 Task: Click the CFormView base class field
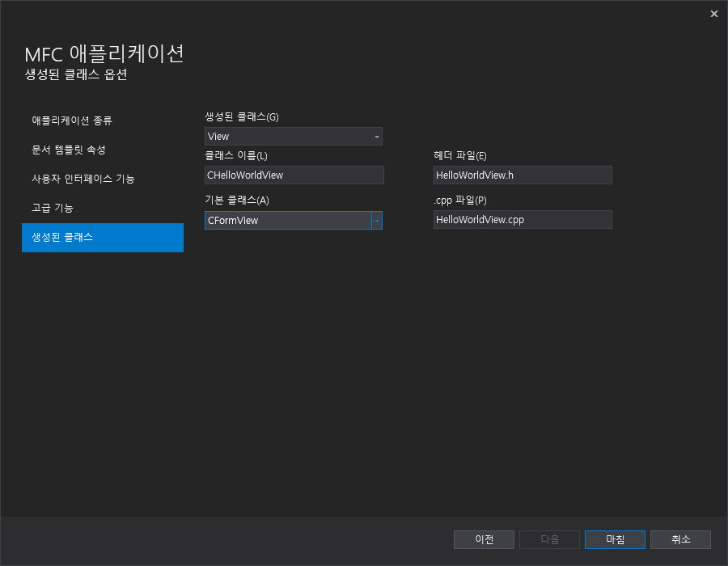(288, 221)
